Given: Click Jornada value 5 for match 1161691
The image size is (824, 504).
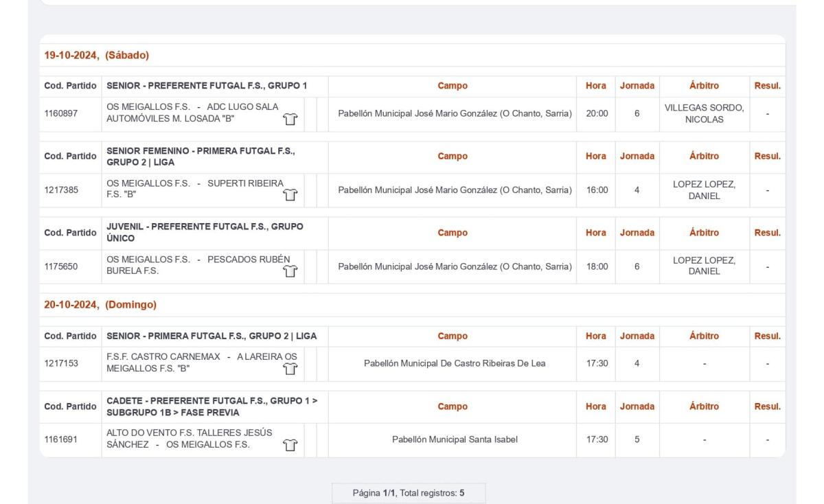Looking at the screenshot, I should click(x=637, y=439).
